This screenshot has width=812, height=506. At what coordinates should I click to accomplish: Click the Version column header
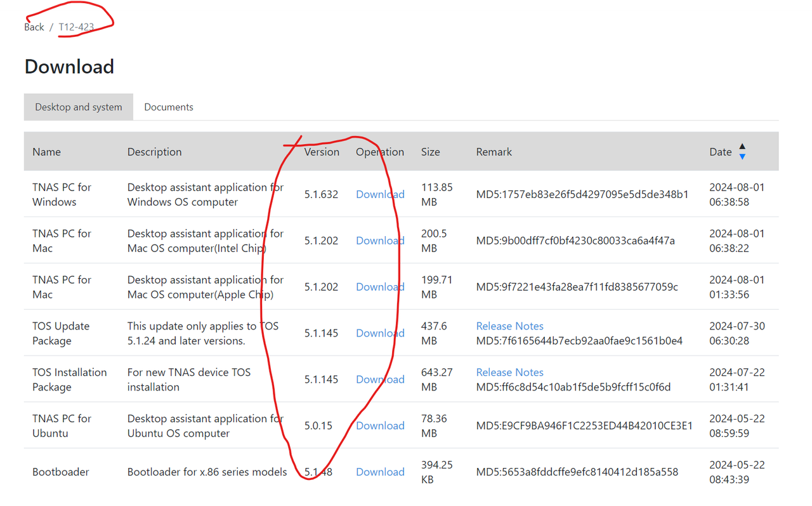pyautogui.click(x=322, y=152)
